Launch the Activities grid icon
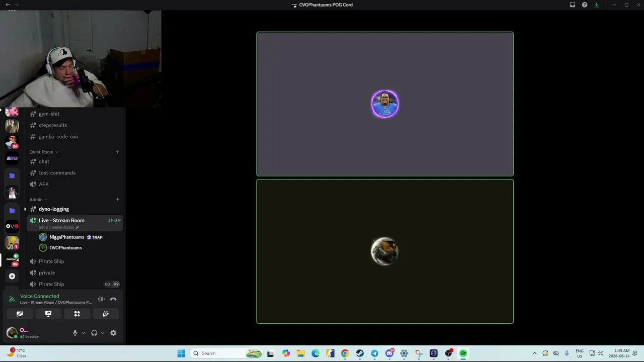This screenshot has height=362, width=644. point(77,314)
